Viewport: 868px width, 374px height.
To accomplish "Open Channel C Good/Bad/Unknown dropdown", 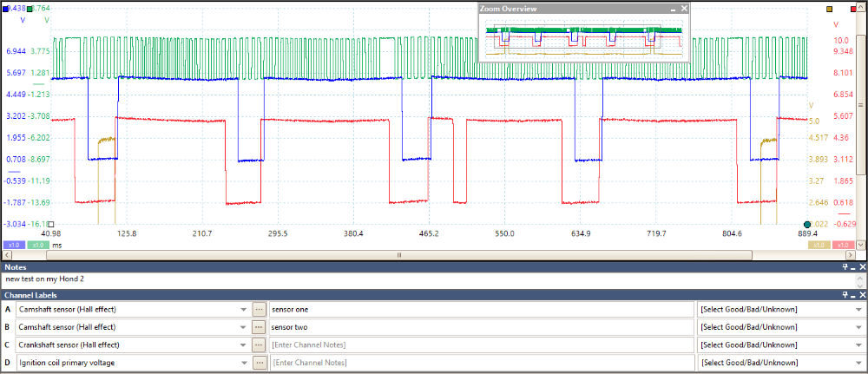I will click(x=858, y=345).
